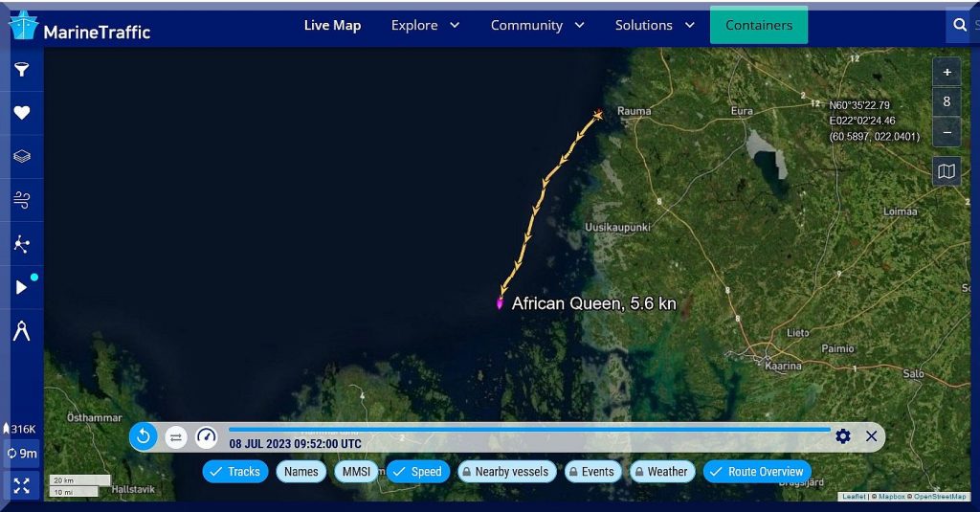Open the Containers tab
This screenshot has width=980, height=512.
[x=758, y=25]
